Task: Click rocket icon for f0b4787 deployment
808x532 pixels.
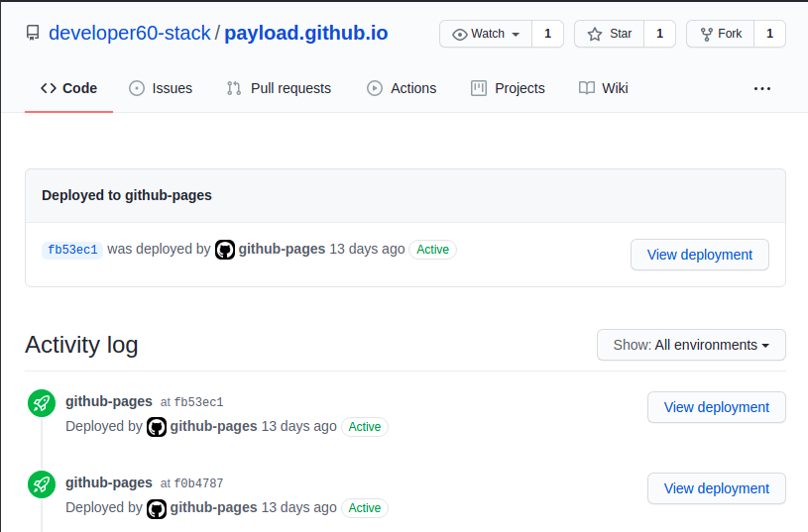Action: pos(42,484)
